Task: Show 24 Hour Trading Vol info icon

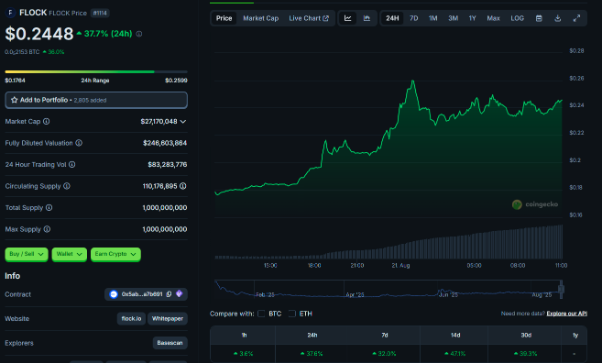Action: [72, 164]
